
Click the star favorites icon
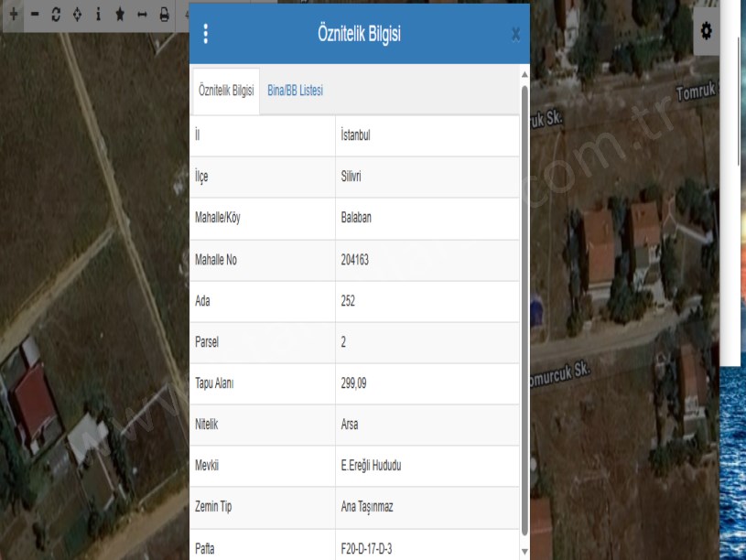120,15
